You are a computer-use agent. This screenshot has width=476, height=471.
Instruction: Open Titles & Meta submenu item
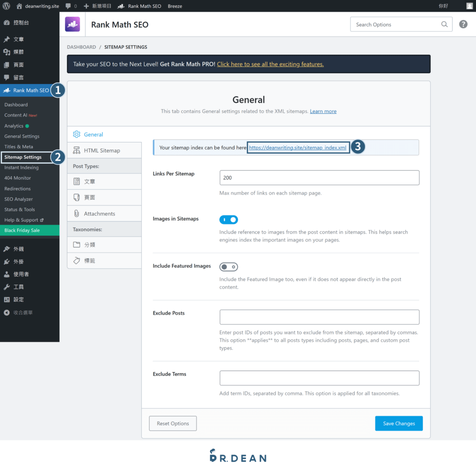(x=19, y=147)
